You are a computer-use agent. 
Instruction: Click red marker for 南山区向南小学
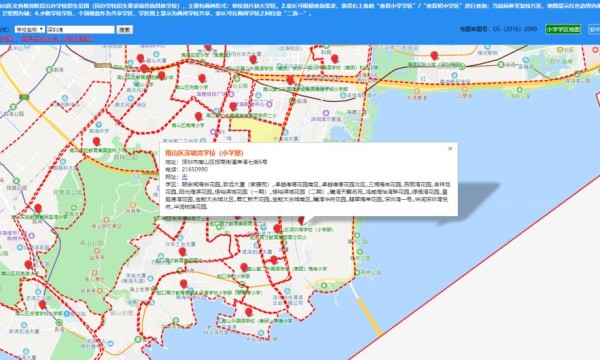click(202, 78)
